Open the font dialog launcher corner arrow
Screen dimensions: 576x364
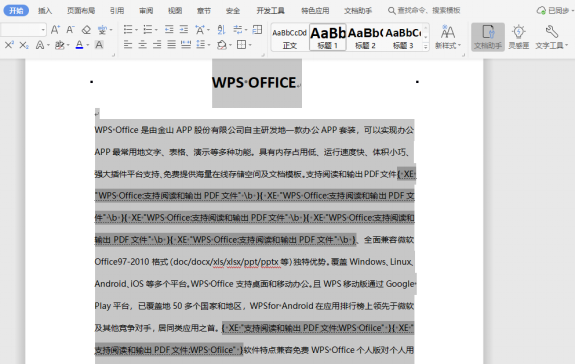point(114,55)
